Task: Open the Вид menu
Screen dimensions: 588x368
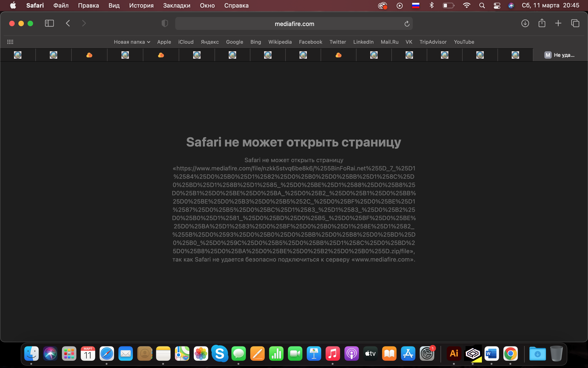Action: [x=114, y=5]
